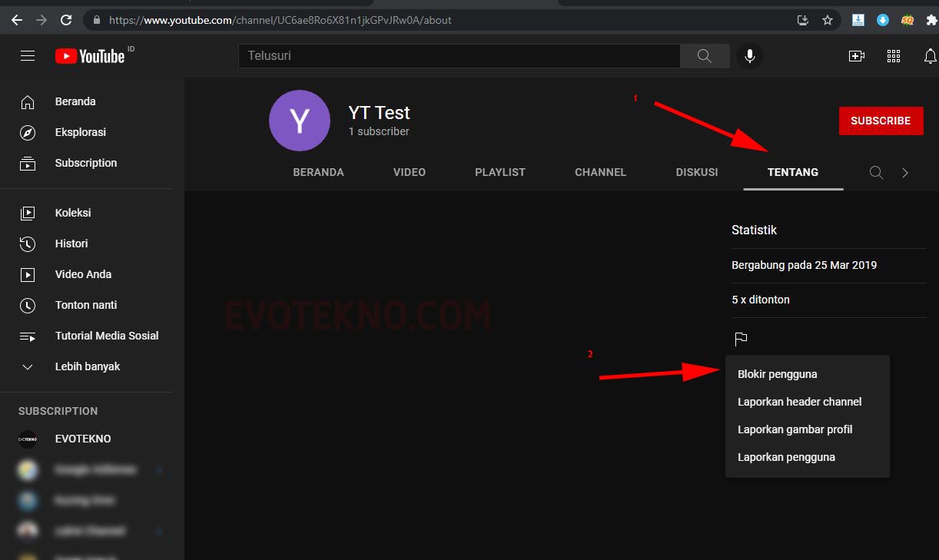Image resolution: width=939 pixels, height=560 pixels.
Task: Open the PLAYLIST tab
Action: tap(499, 173)
